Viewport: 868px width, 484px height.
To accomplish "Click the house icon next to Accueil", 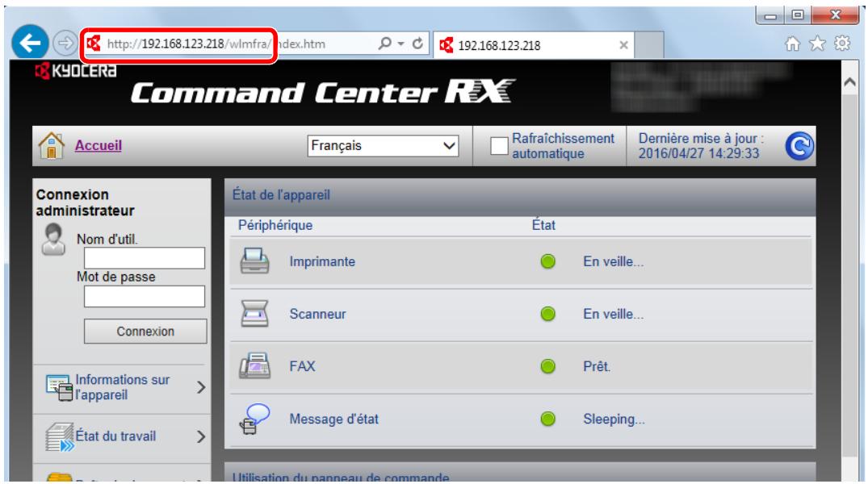I will click(x=52, y=145).
